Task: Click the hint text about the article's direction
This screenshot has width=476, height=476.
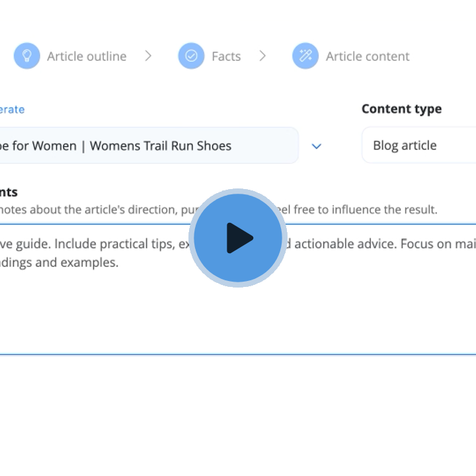Action: tap(93, 210)
